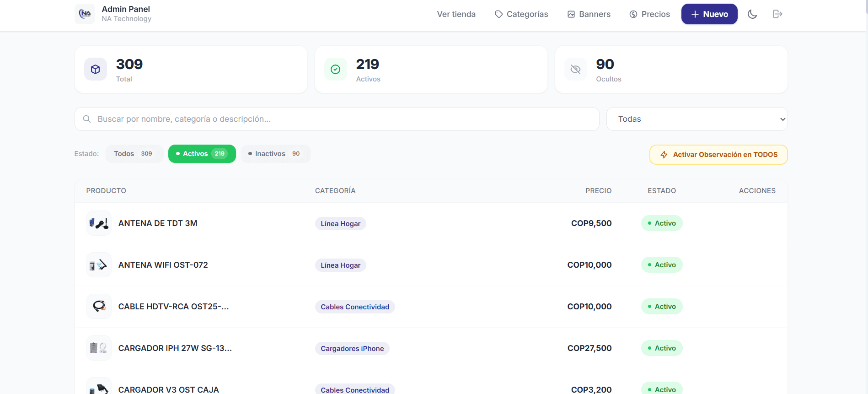Viewport: 868px width, 394px height.
Task: Open ANTENA WIFI OST-072 product thumbnail
Action: point(99,265)
